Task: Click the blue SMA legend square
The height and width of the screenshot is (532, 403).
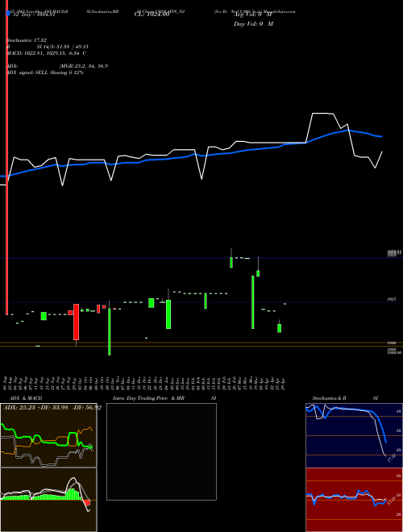Action: click(8, 13)
